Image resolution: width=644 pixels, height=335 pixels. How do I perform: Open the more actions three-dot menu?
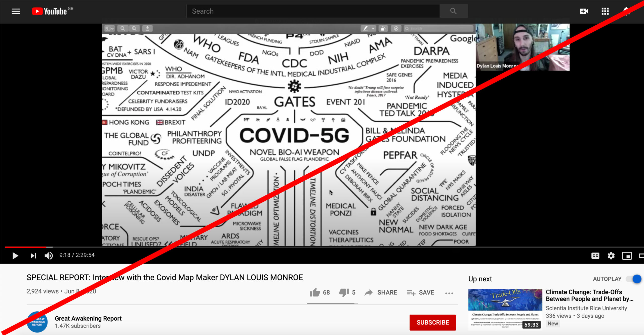pyautogui.click(x=449, y=293)
